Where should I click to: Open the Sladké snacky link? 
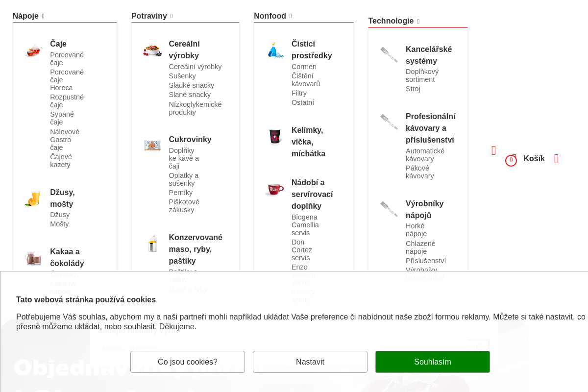(x=192, y=85)
